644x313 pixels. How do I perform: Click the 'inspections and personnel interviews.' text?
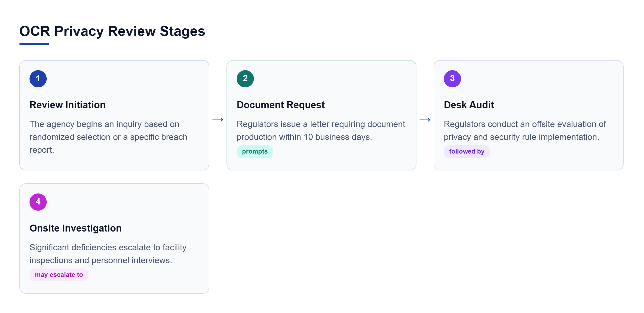pos(101,260)
